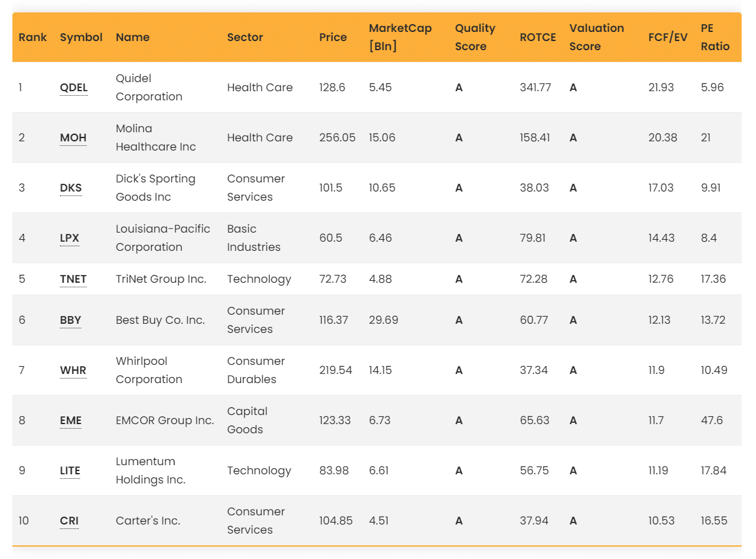Select Louisiana-Pacific Corporation name cell
This screenshot has width=756, height=559.
coord(163,238)
